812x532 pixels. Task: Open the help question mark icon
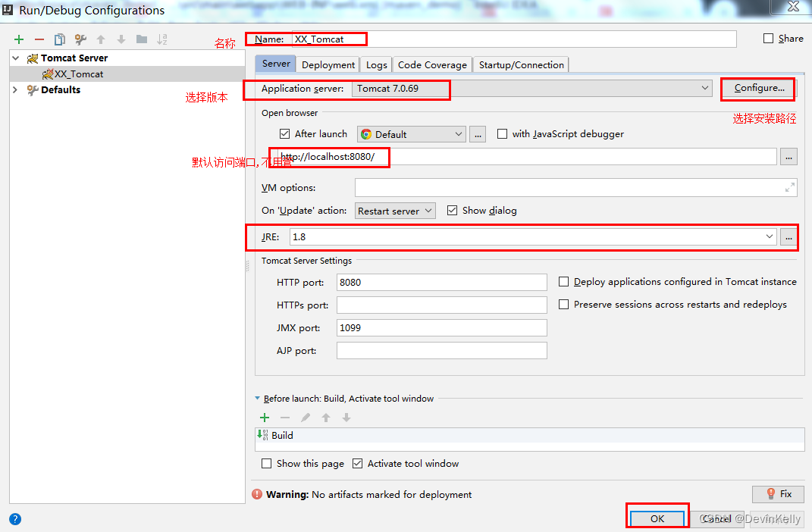pyautogui.click(x=15, y=519)
